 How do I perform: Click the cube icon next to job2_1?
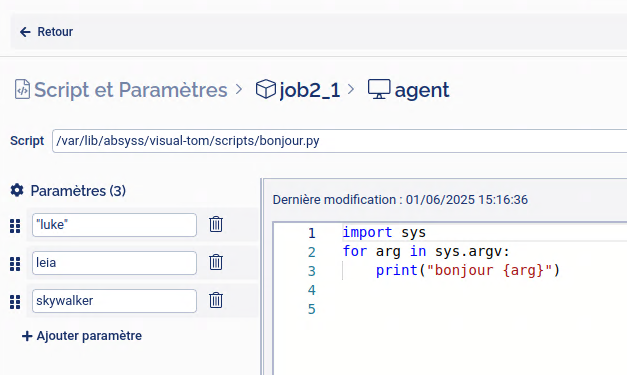pyautogui.click(x=266, y=89)
